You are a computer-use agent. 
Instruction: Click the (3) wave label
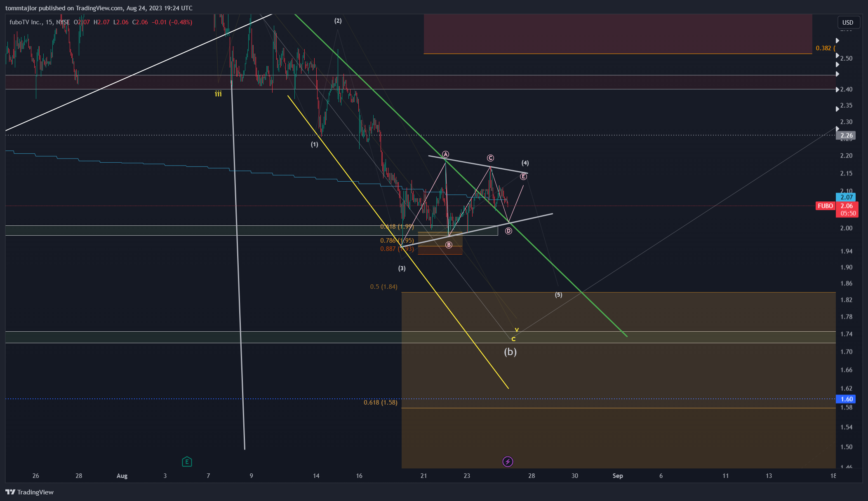402,268
